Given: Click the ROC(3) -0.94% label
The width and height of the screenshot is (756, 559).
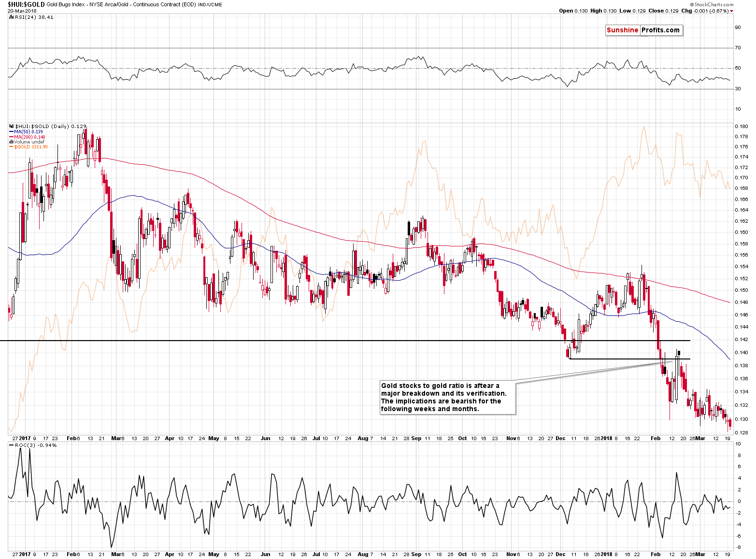Looking at the screenshot, I should point(35,445).
